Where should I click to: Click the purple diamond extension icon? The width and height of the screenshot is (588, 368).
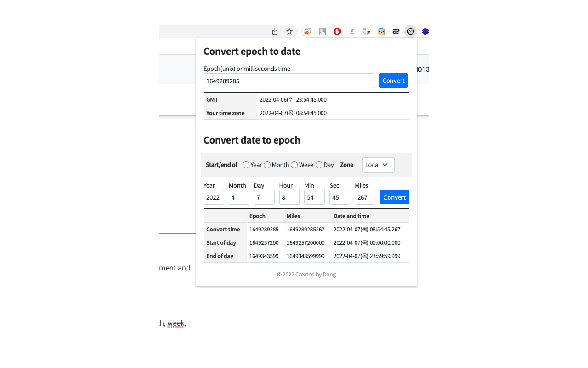[x=425, y=31]
